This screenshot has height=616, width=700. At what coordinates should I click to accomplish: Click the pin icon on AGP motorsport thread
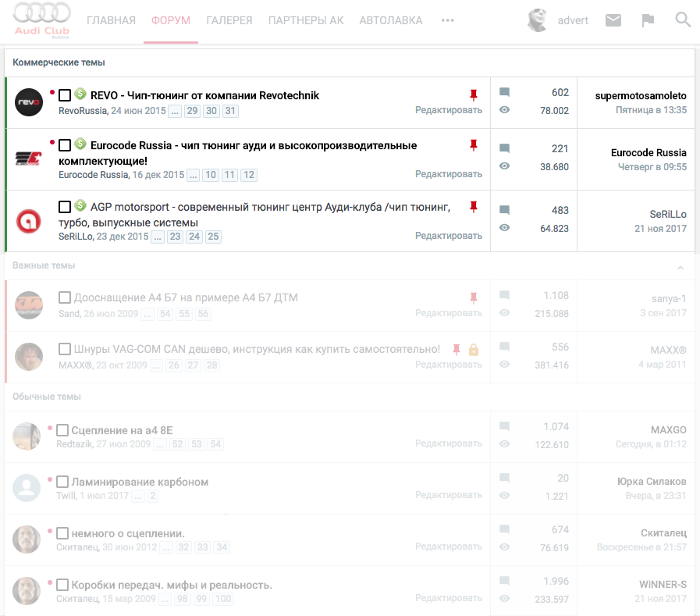coord(473,206)
